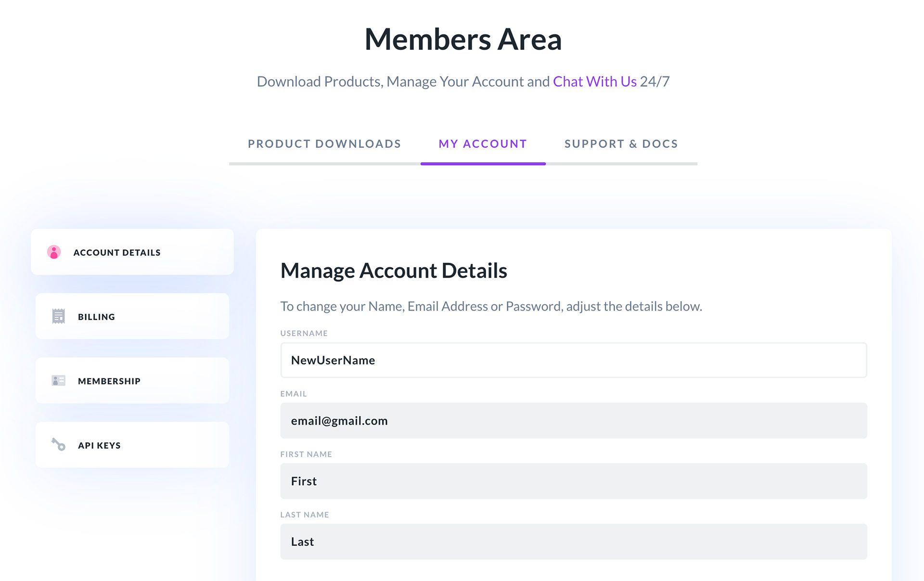Click the Members Area page heading
This screenshot has height=581, width=924.
(463, 39)
